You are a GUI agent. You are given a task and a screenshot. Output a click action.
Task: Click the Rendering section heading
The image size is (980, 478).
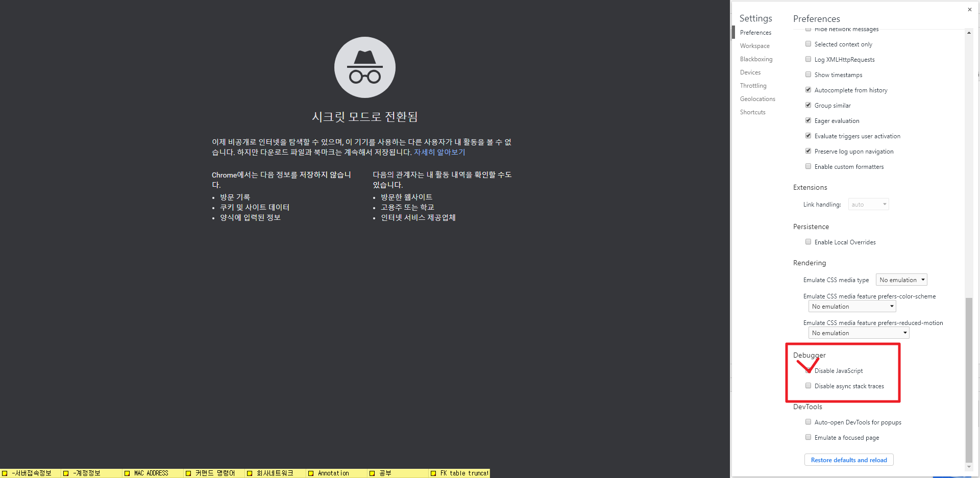[810, 263]
